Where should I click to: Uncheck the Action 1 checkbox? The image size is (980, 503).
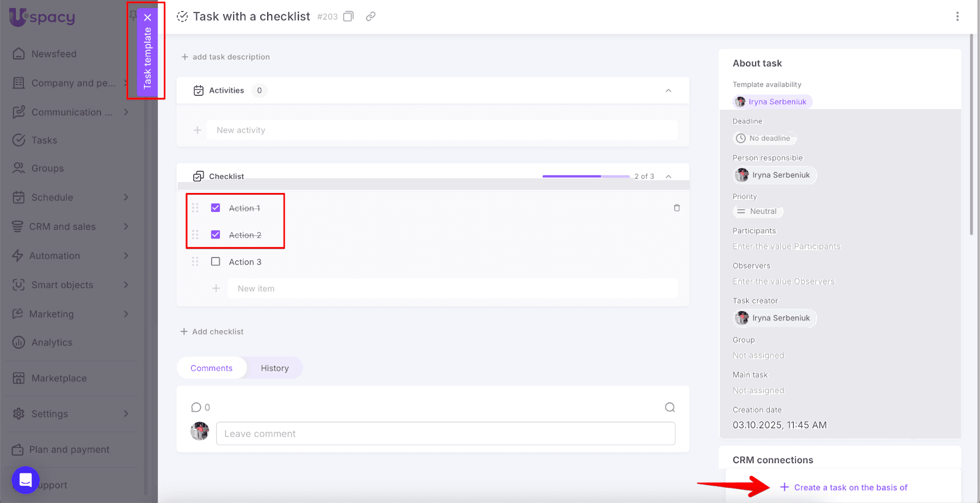point(216,208)
